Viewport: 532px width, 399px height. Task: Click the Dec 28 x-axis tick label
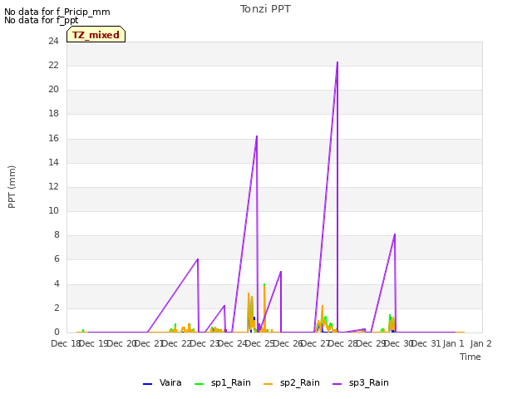(342, 343)
